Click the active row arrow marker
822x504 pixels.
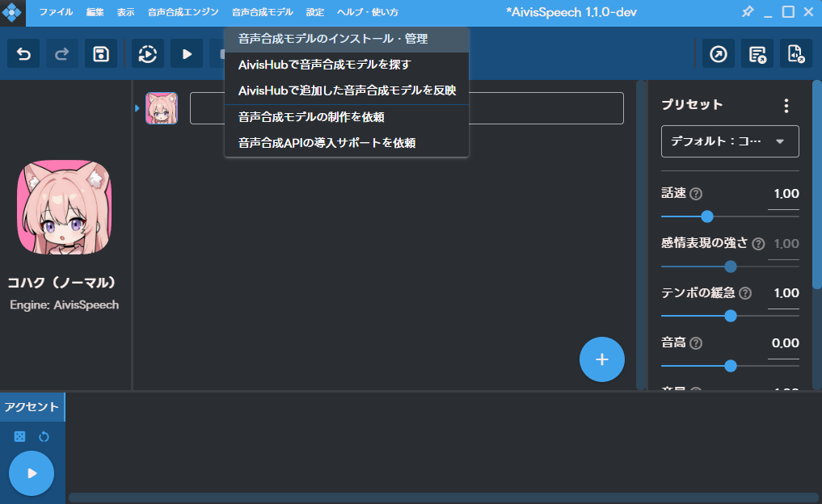[137, 108]
